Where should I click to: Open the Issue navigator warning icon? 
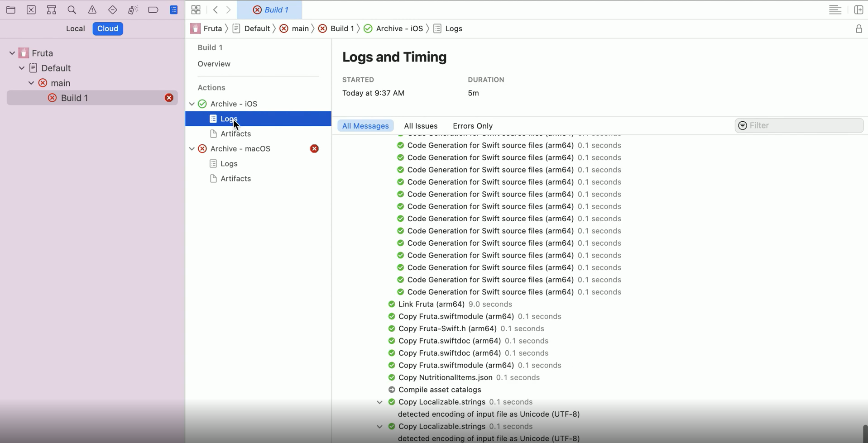tap(92, 10)
